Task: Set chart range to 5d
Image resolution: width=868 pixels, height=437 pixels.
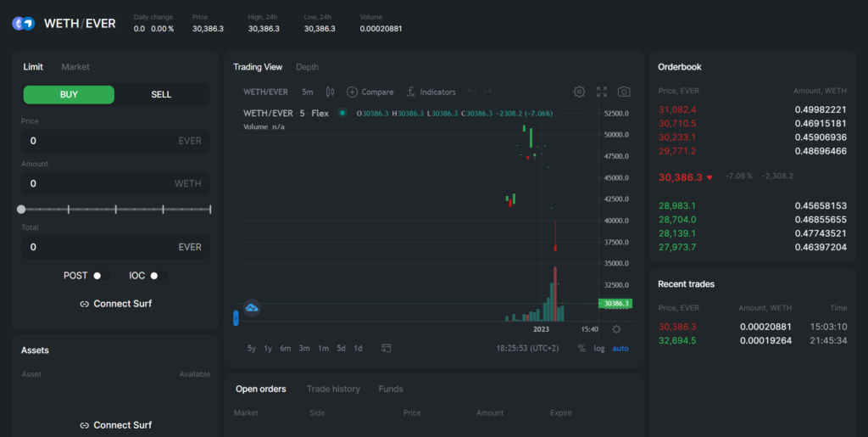Action: (341, 349)
